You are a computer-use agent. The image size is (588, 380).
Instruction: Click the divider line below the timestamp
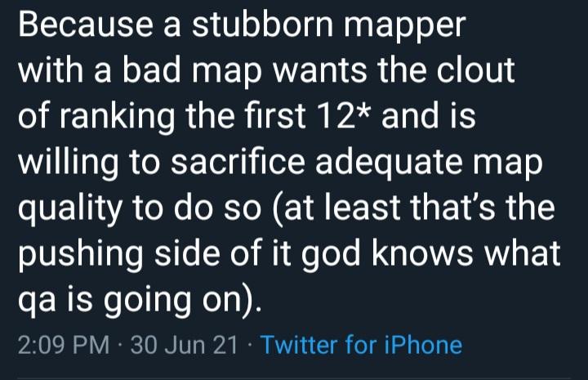click(294, 378)
